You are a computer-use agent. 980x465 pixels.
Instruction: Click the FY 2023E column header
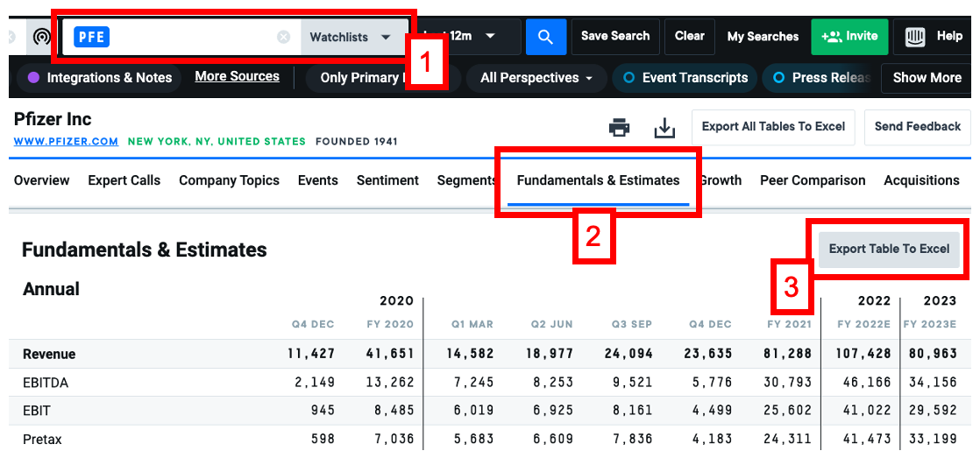[x=930, y=325]
